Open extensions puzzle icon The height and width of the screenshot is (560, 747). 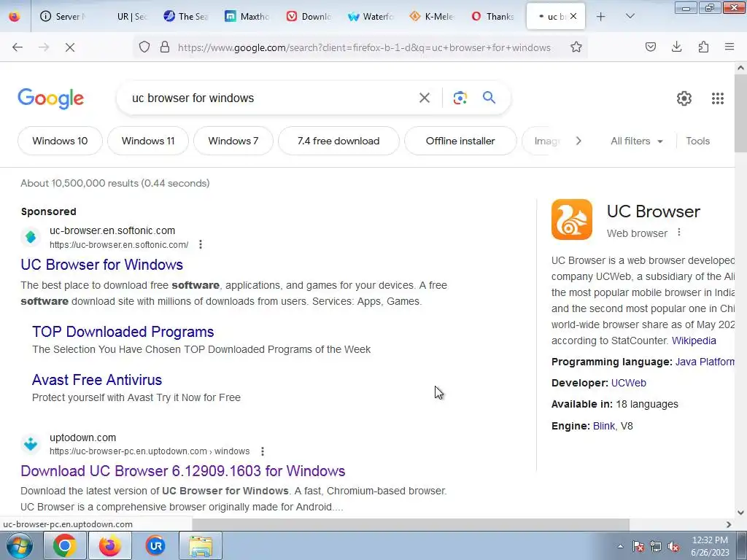(x=703, y=47)
